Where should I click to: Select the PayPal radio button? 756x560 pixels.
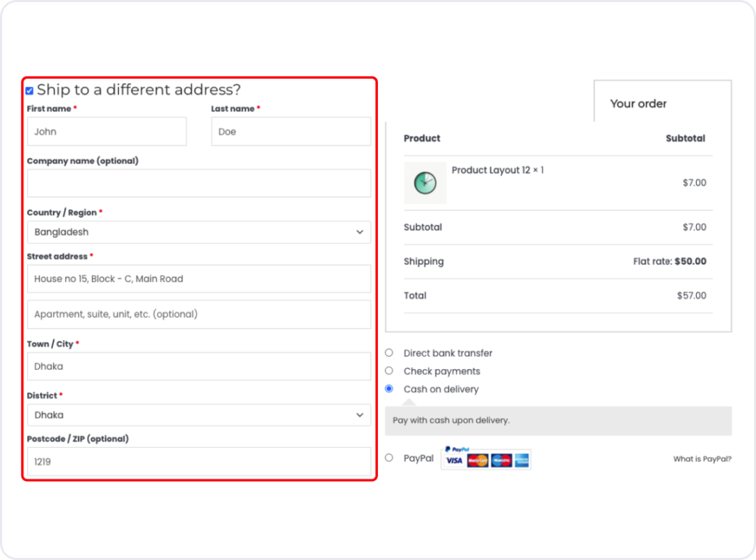(x=389, y=458)
